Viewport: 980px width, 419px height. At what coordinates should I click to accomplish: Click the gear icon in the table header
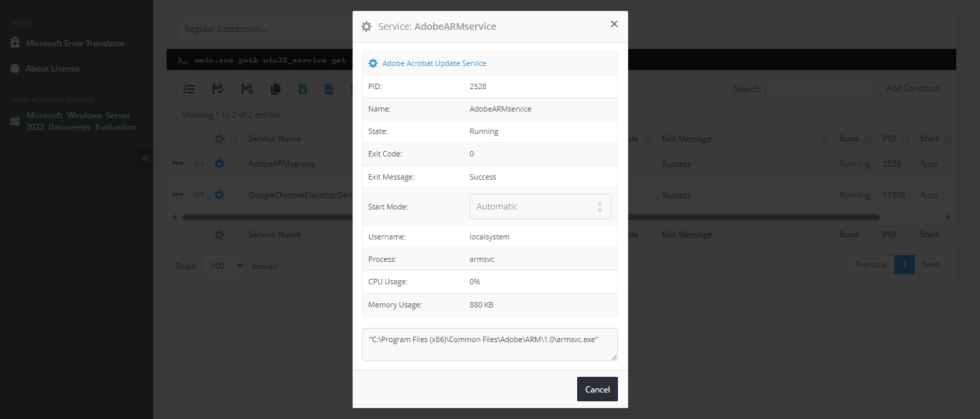(x=219, y=139)
